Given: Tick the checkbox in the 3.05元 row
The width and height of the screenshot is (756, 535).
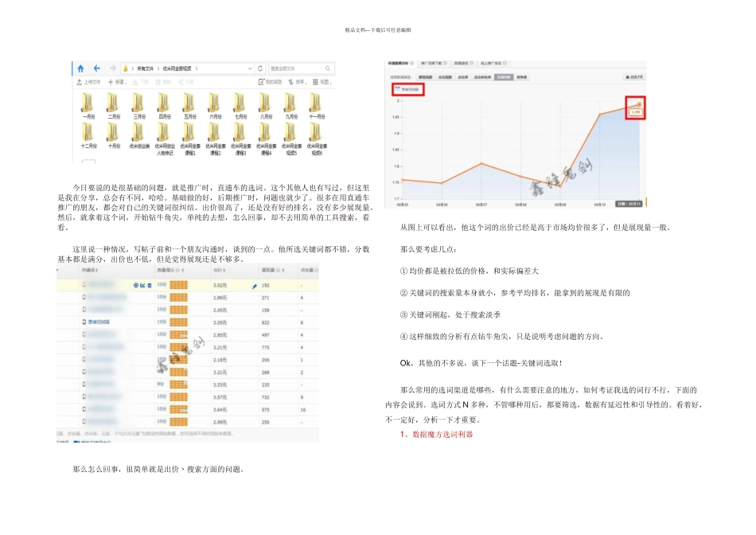Looking at the screenshot, I should point(84,322).
